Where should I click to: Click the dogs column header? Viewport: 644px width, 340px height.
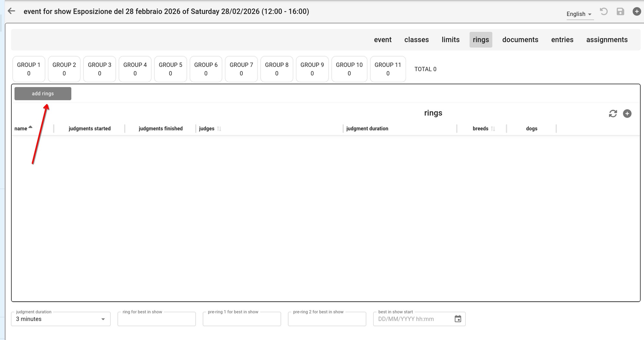point(531,129)
